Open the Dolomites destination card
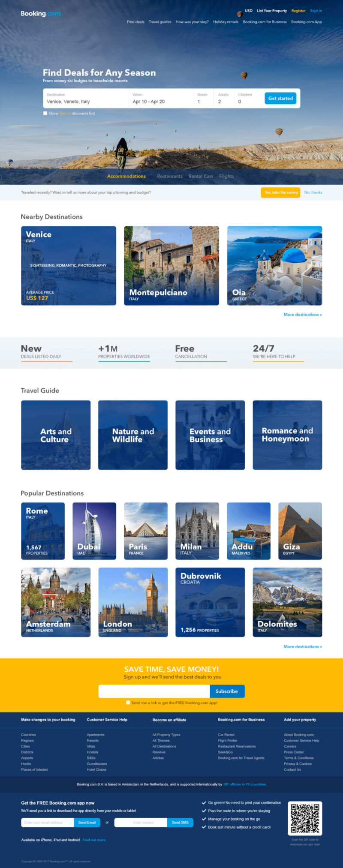Image resolution: width=343 pixels, height=868 pixels. click(287, 602)
